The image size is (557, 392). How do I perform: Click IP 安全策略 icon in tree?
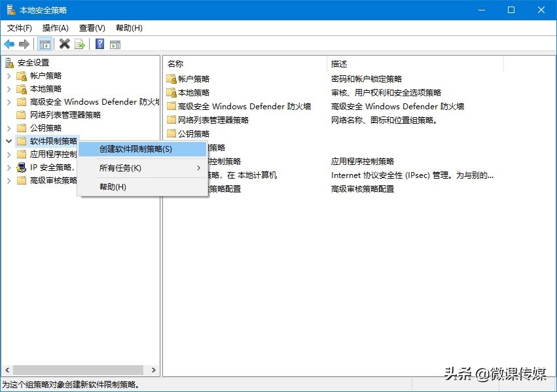tap(22, 168)
